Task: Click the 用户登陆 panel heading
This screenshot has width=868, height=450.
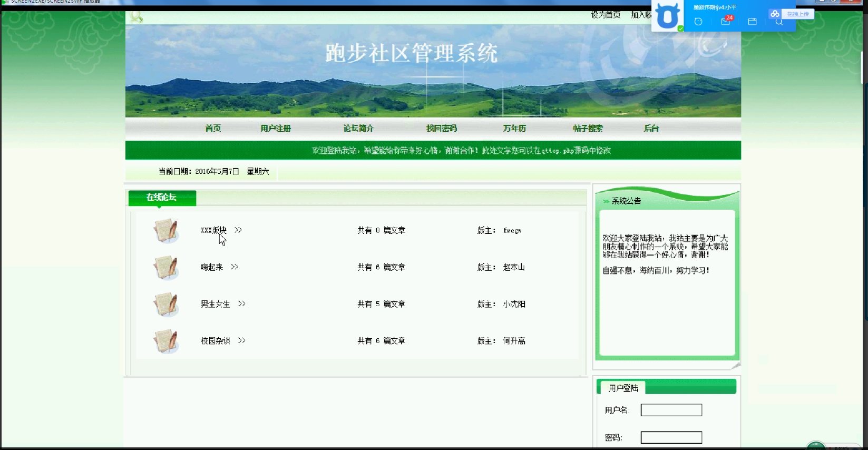Action: click(x=623, y=388)
